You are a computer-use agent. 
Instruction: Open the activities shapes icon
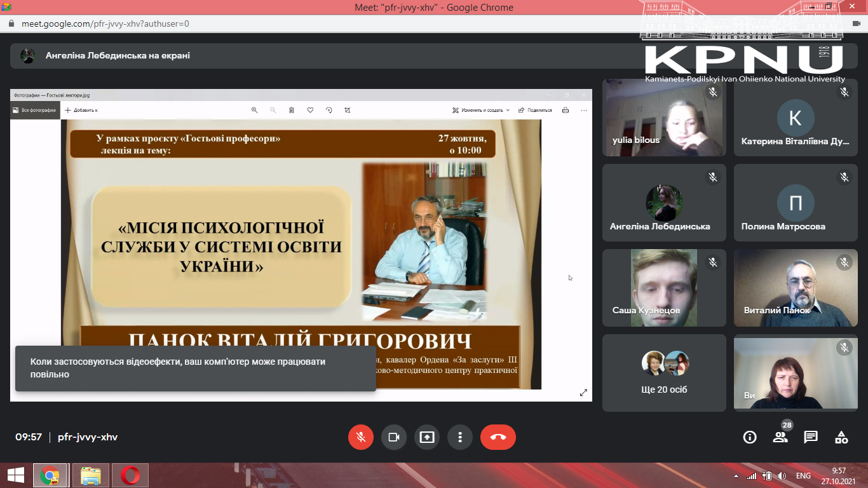click(x=841, y=437)
